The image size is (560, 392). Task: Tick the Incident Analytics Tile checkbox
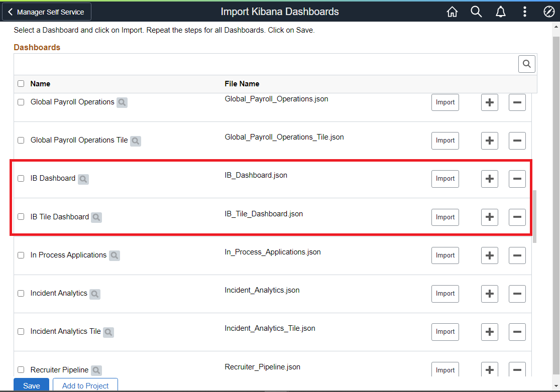pyautogui.click(x=21, y=332)
